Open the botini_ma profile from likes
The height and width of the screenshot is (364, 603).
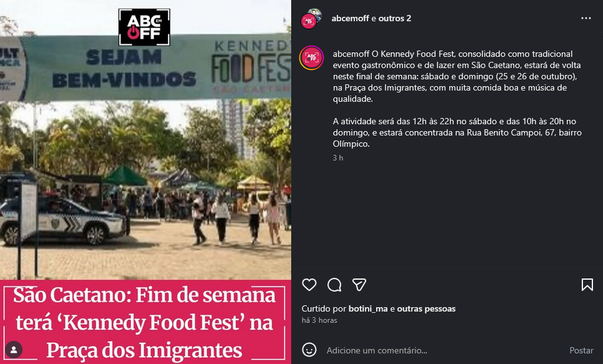[x=368, y=308]
